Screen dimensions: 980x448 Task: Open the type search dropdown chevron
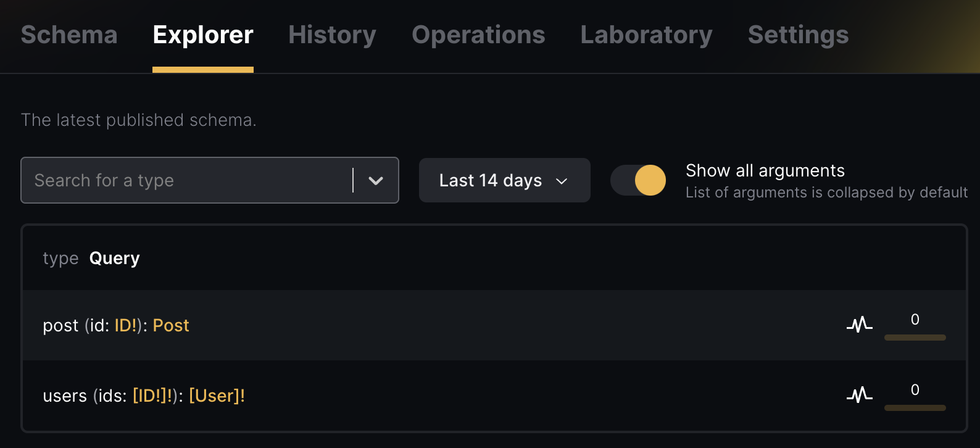click(x=376, y=180)
